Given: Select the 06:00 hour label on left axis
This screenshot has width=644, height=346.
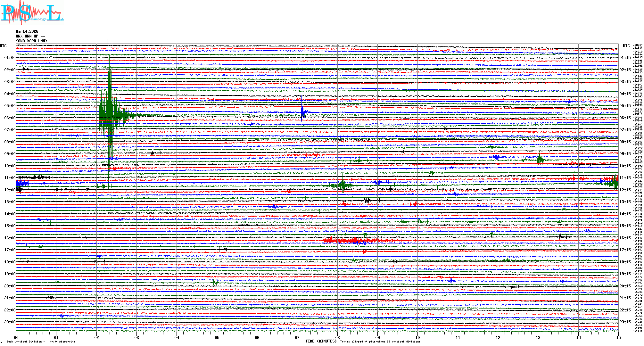Looking at the screenshot, I should click(10, 118).
